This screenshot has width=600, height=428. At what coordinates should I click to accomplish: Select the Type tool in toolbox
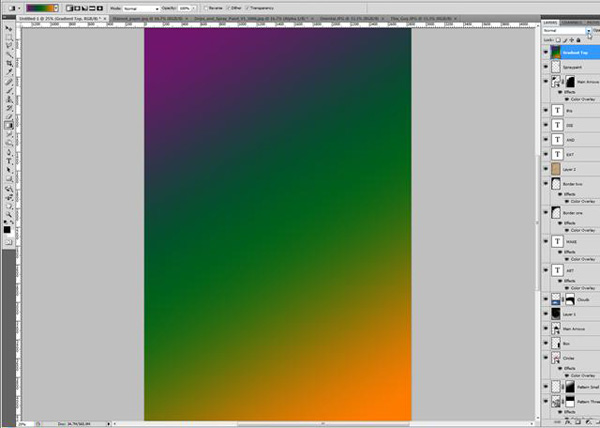(8, 161)
